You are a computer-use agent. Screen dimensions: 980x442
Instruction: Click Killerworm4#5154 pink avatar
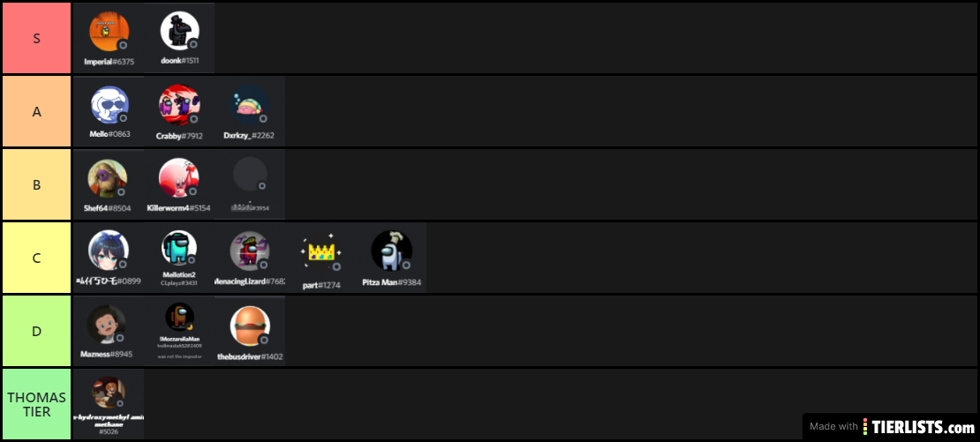point(178,178)
